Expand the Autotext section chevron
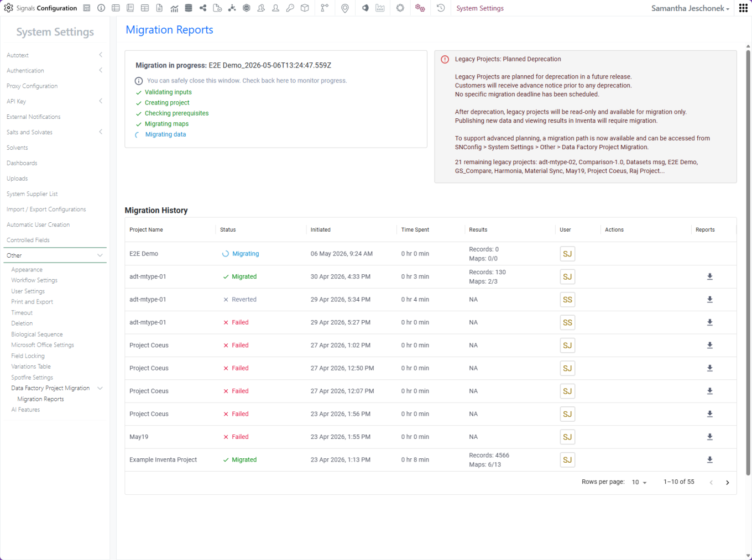 tap(101, 55)
